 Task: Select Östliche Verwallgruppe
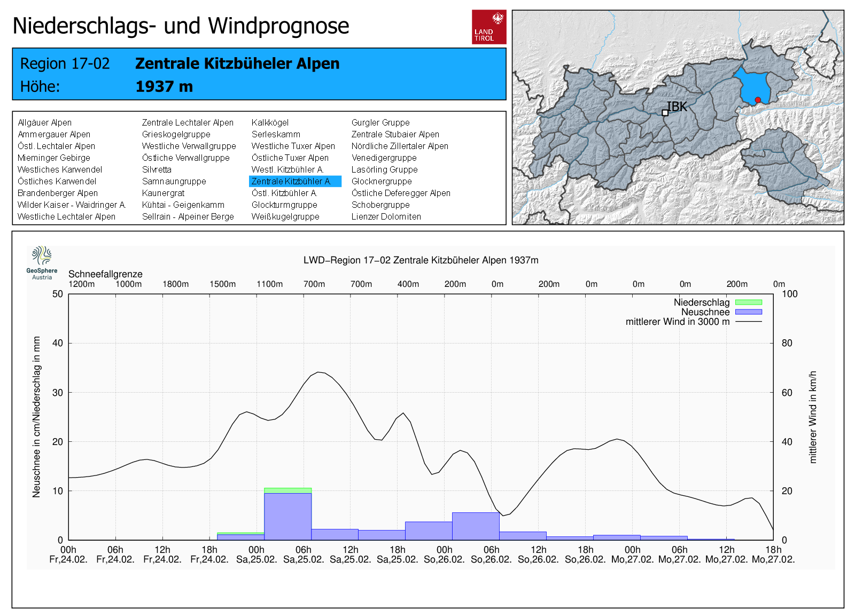click(185, 158)
